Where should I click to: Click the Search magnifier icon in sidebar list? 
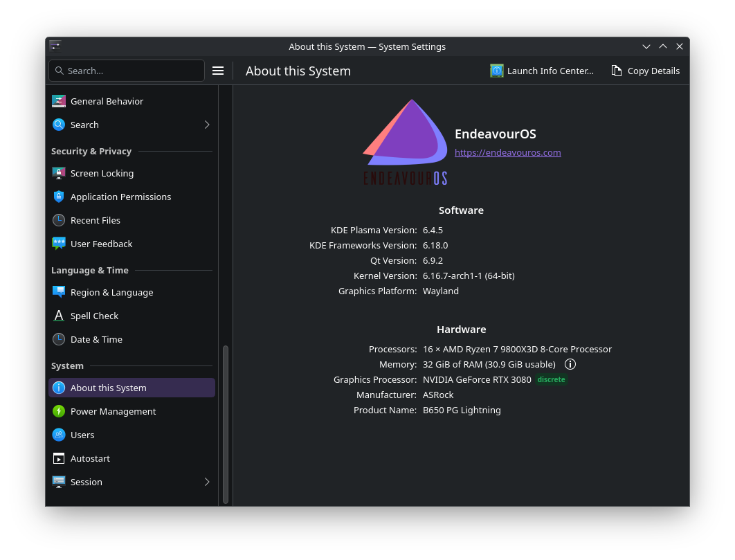click(x=59, y=125)
